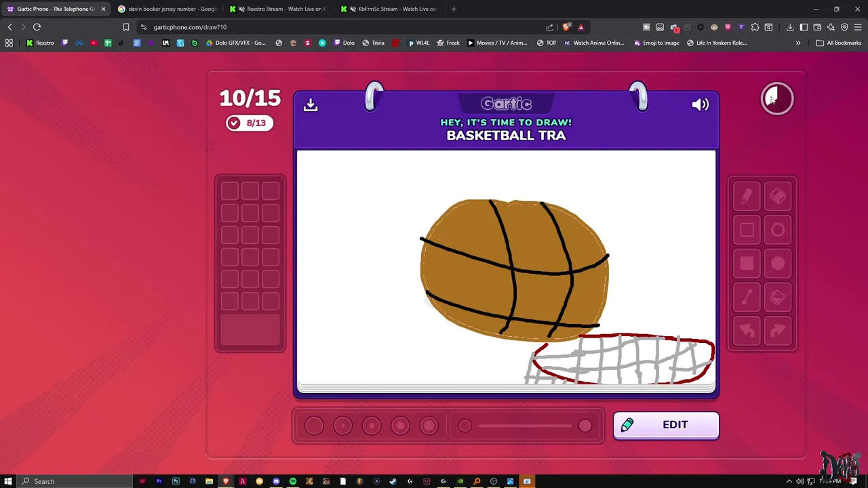Click the 8/13 players ready badge
The image size is (868, 488).
(x=250, y=123)
